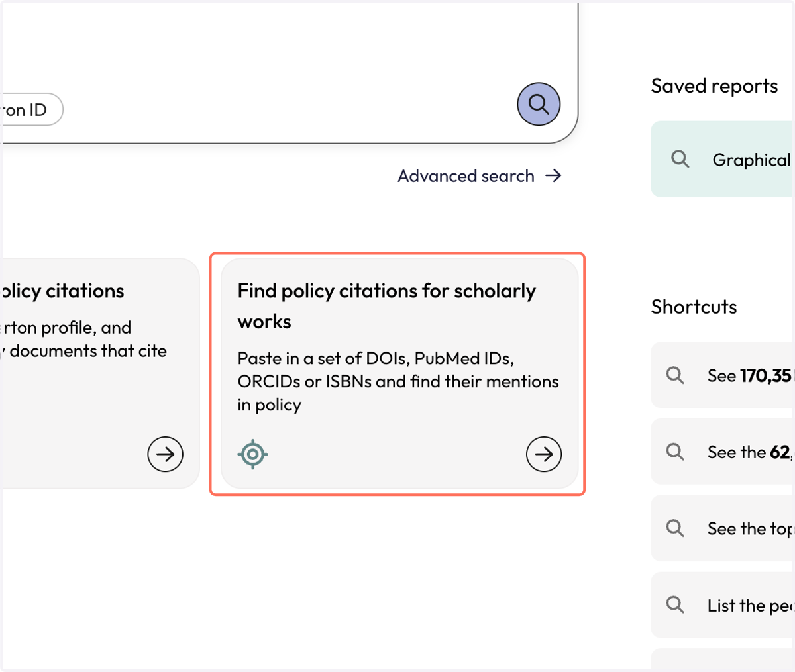The height and width of the screenshot is (672, 795).
Task: Open the policy citations card heading
Action: pyautogui.click(x=62, y=291)
